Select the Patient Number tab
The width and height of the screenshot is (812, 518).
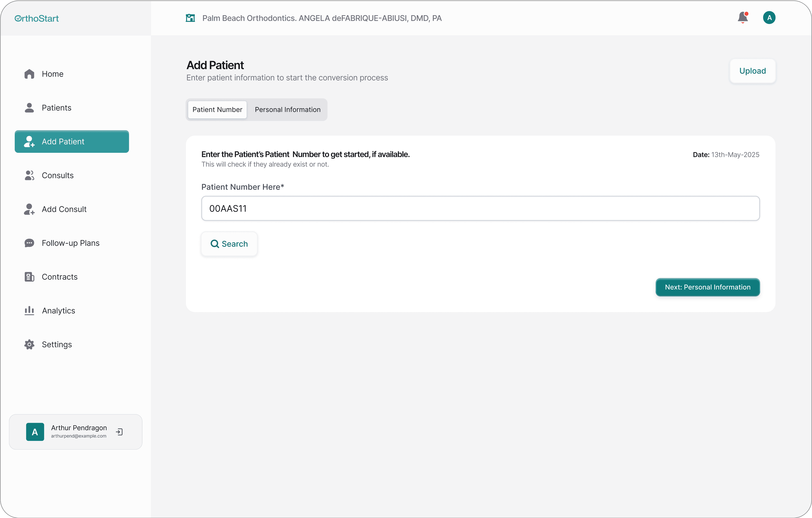217,110
